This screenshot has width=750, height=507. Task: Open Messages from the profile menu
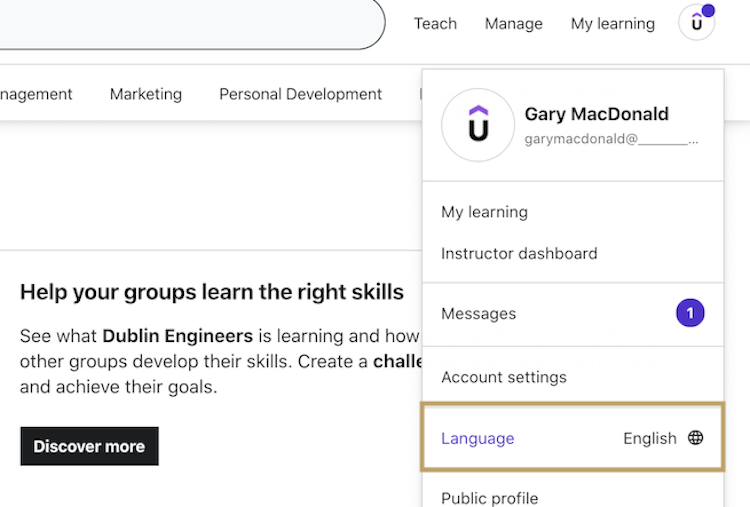(479, 314)
